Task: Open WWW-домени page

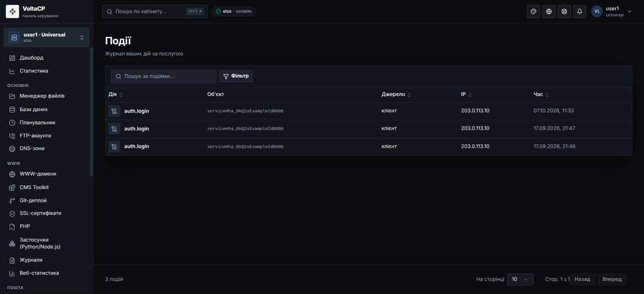Action: tap(46, 174)
